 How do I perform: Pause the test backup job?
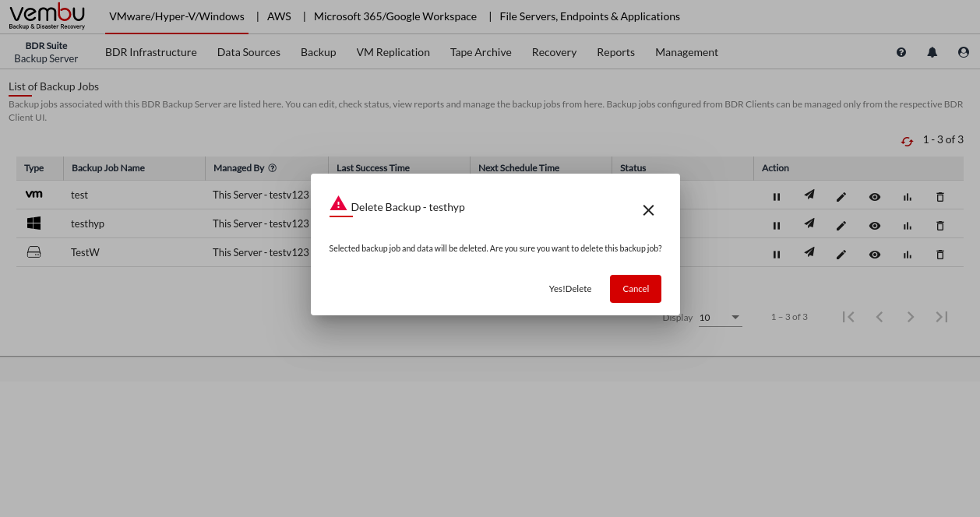tap(777, 197)
